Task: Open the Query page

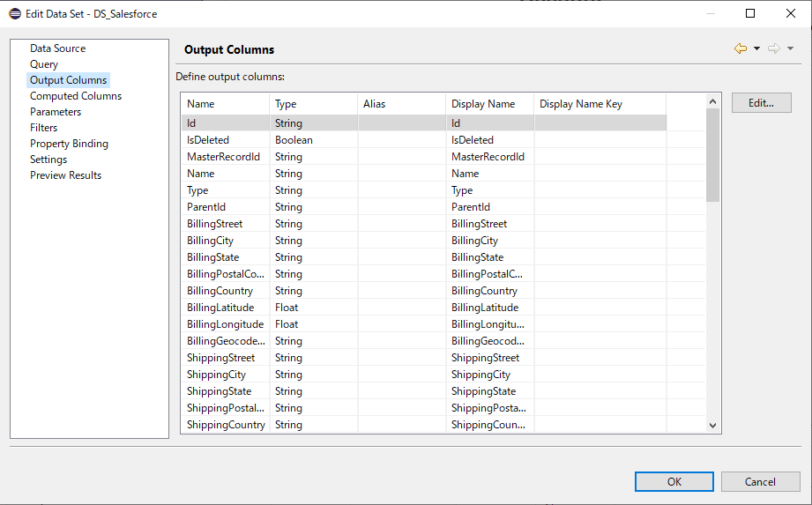Action: (x=44, y=64)
